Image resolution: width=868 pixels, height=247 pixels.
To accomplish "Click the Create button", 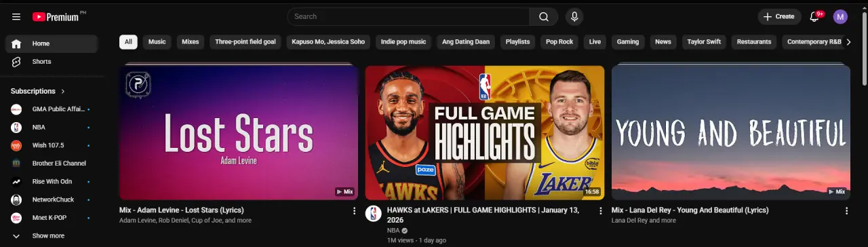I will [778, 16].
